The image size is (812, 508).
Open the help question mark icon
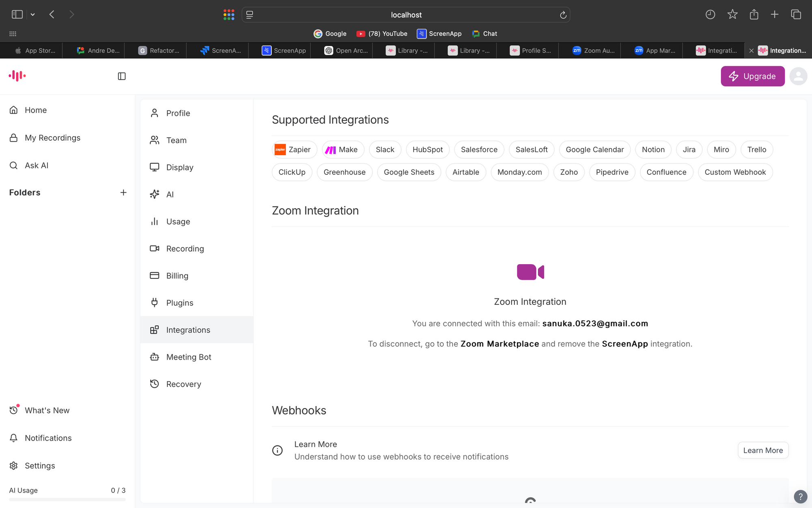[800, 496]
